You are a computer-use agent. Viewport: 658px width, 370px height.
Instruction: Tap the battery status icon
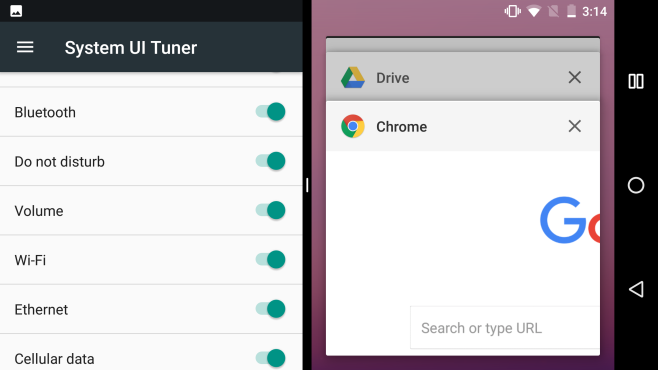[571, 11]
